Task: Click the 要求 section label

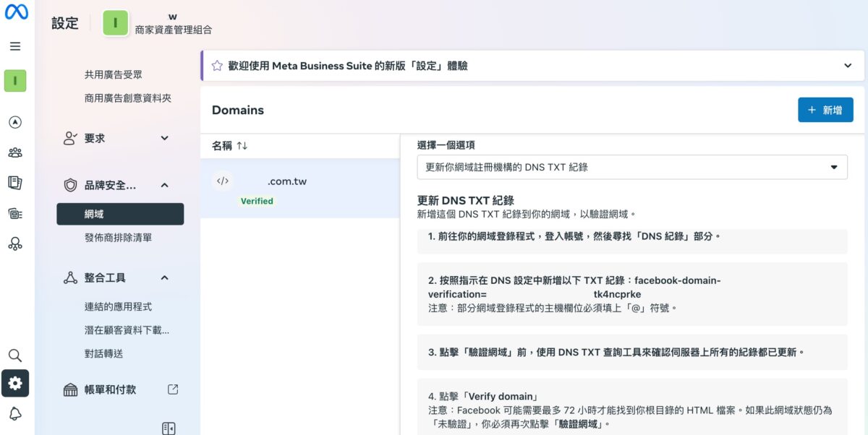Action: point(95,138)
